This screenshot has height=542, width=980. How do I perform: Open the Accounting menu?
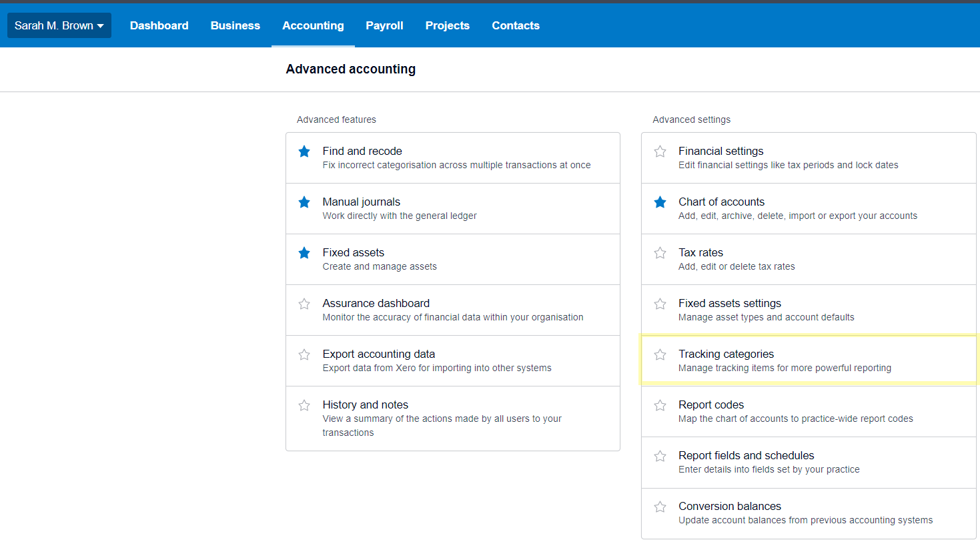click(313, 25)
